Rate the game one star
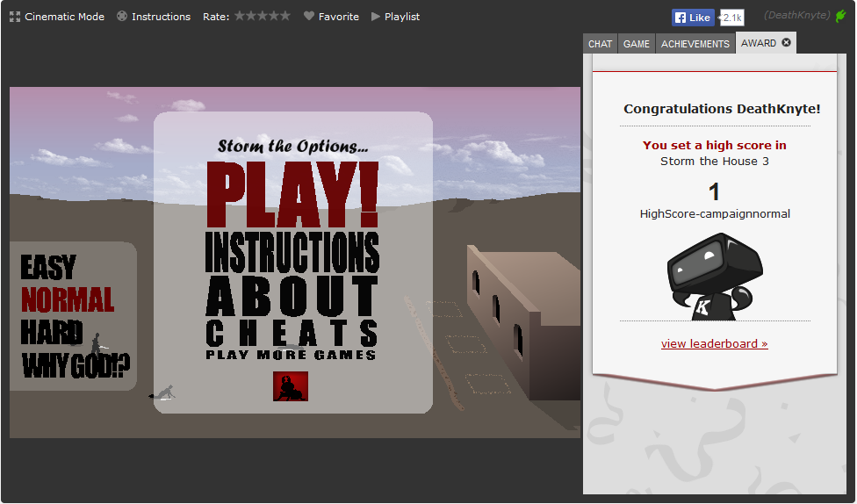The height and width of the screenshot is (504, 857). [x=240, y=16]
